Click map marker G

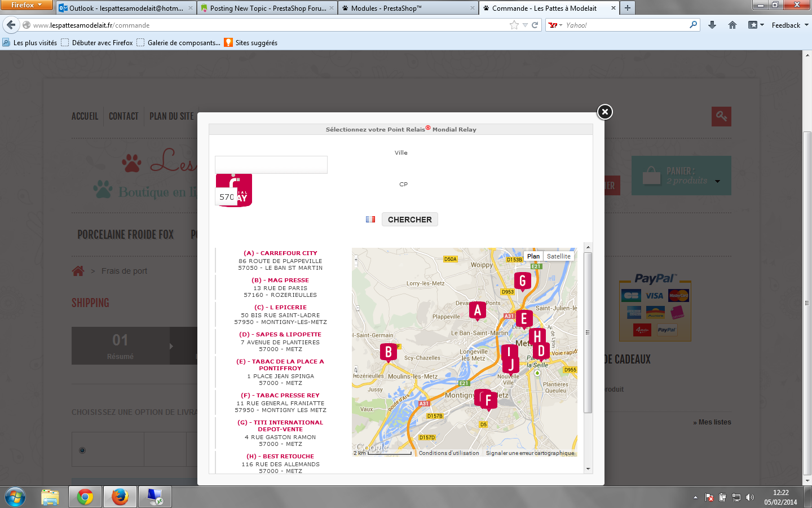(523, 281)
